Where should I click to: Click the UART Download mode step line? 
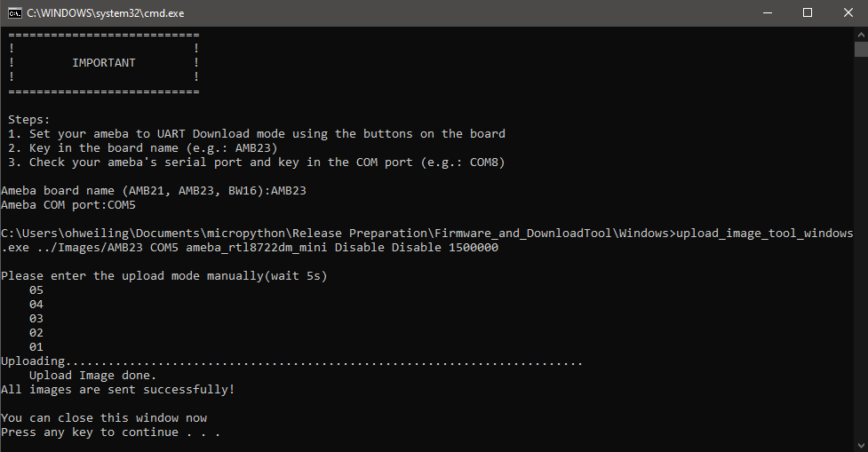point(256,134)
